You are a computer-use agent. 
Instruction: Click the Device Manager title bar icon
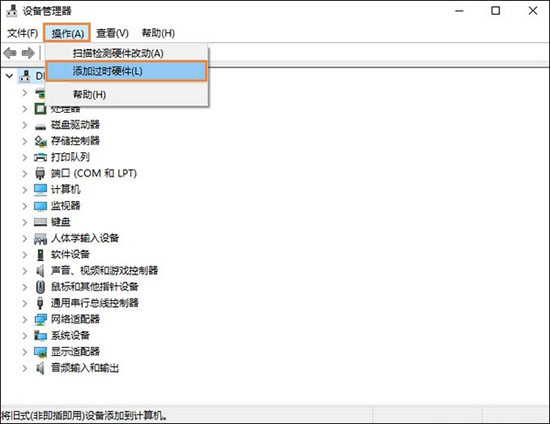coord(12,11)
